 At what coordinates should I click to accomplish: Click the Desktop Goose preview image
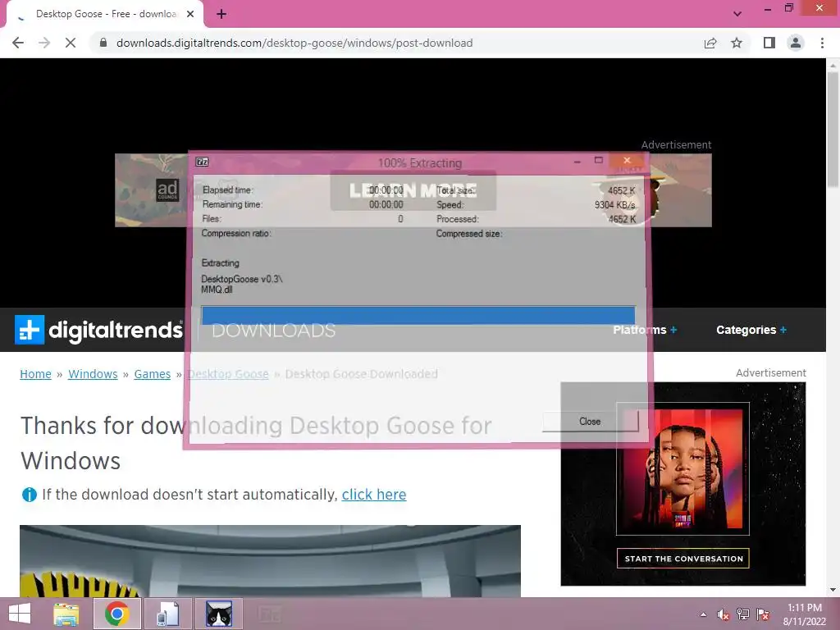[x=270, y=561]
